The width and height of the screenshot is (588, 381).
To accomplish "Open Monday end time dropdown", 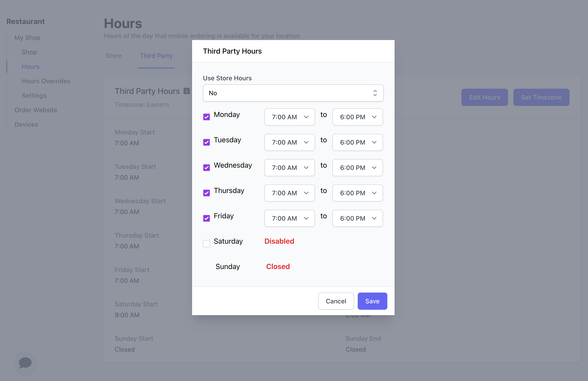I will [x=358, y=117].
